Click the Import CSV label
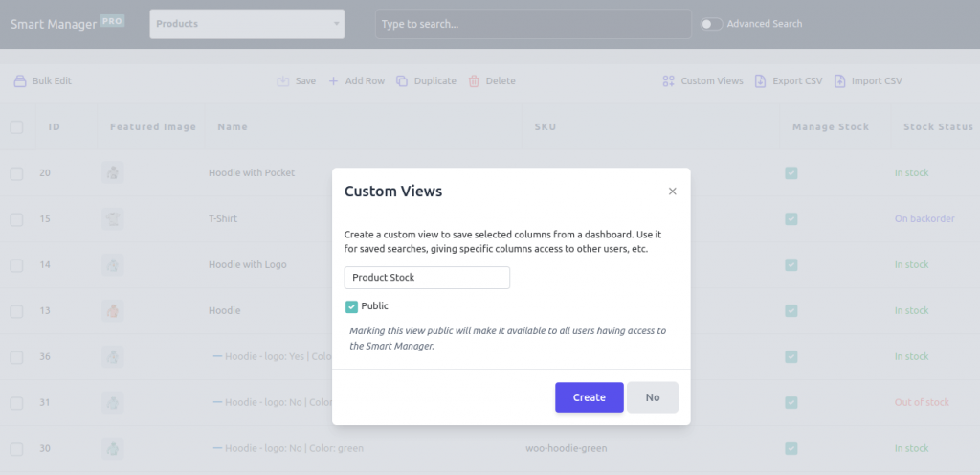The height and width of the screenshot is (475, 980). coord(877,81)
